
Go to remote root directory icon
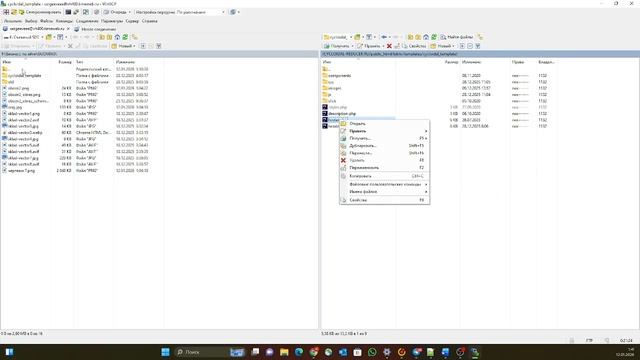tap(418, 37)
